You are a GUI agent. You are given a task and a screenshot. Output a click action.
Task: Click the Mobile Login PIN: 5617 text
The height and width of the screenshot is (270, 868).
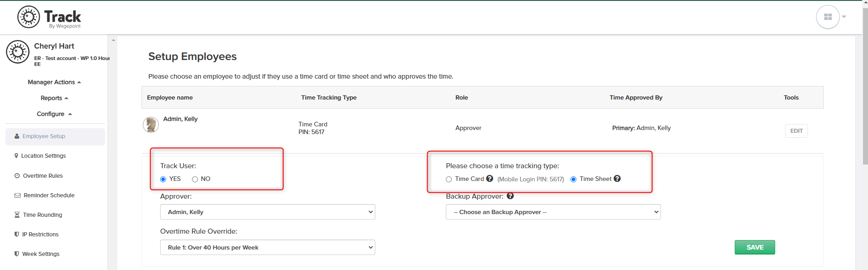530,179
